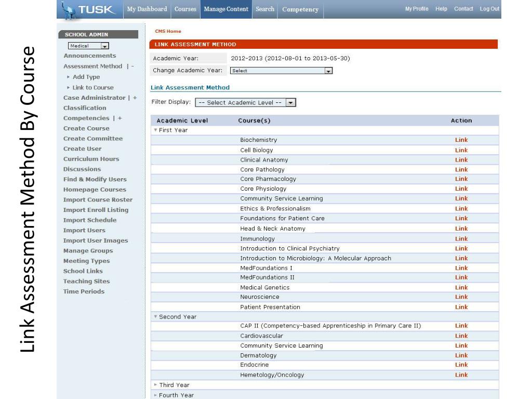The height and width of the screenshot is (399, 532).
Task: Expand Case Administrator with plus sign
Action: 135,98
